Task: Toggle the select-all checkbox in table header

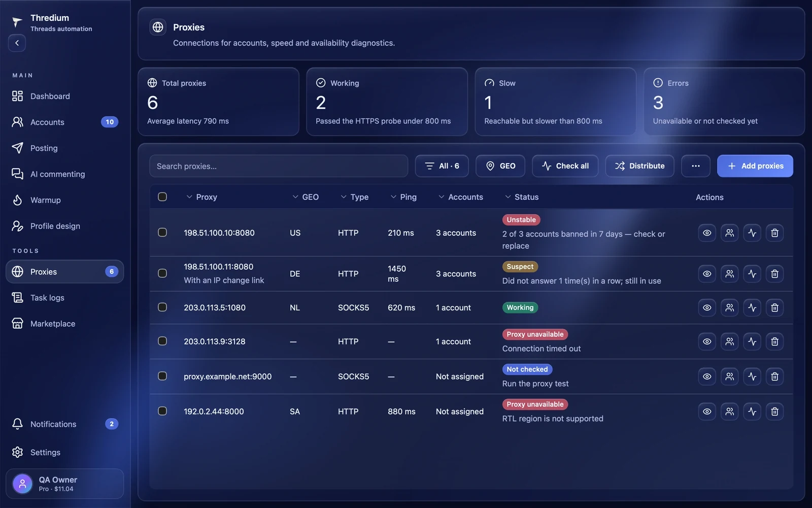Action: coord(162,197)
